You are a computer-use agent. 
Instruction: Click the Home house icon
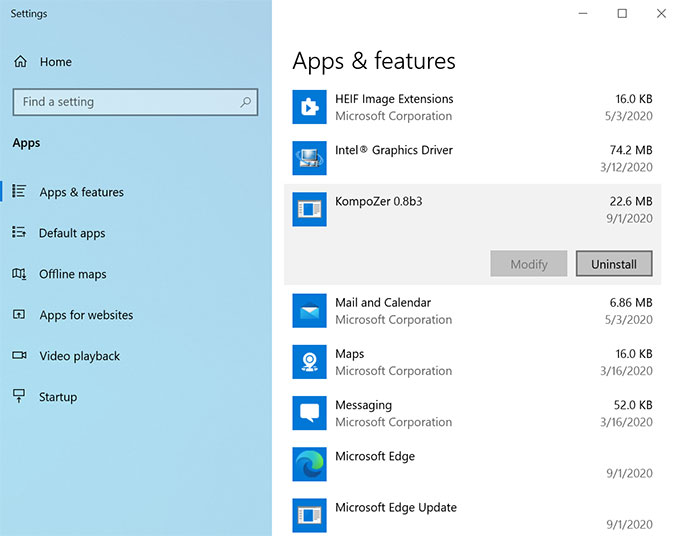coord(20,62)
